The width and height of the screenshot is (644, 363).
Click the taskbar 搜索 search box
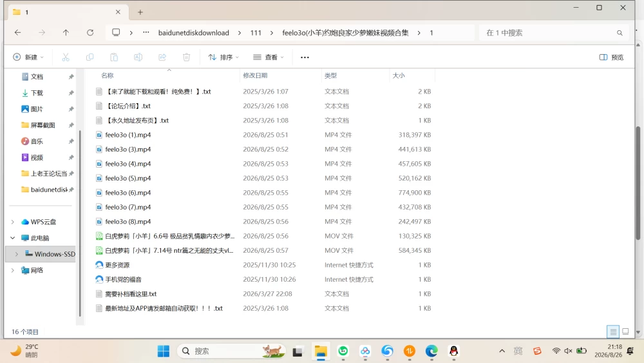232,351
